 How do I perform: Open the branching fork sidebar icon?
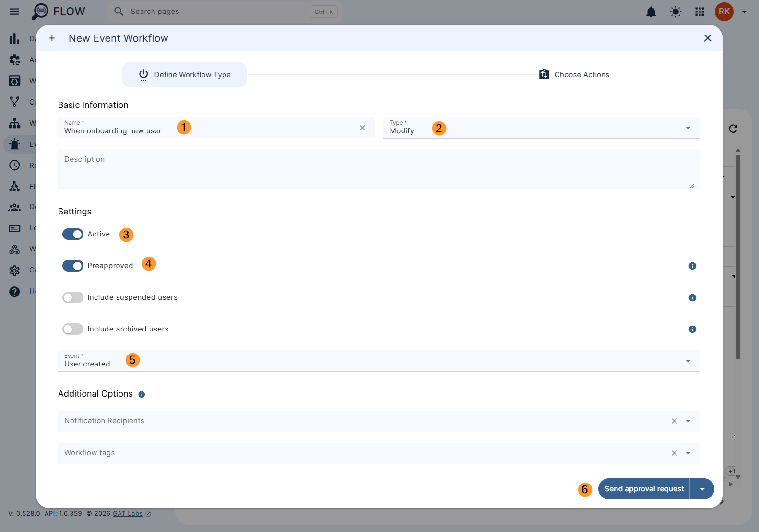(14, 102)
